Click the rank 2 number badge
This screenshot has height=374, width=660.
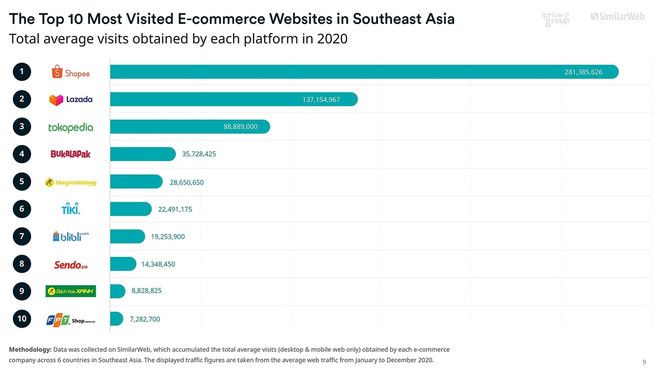(22, 99)
